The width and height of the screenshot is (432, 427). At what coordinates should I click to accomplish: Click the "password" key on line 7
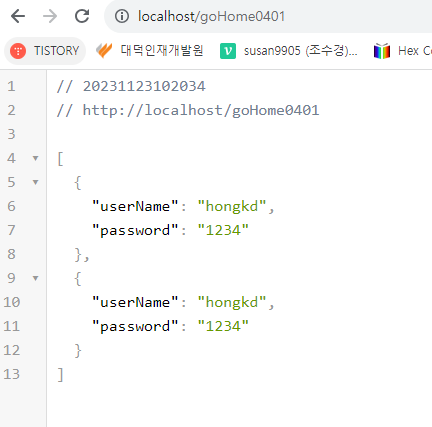(135, 230)
